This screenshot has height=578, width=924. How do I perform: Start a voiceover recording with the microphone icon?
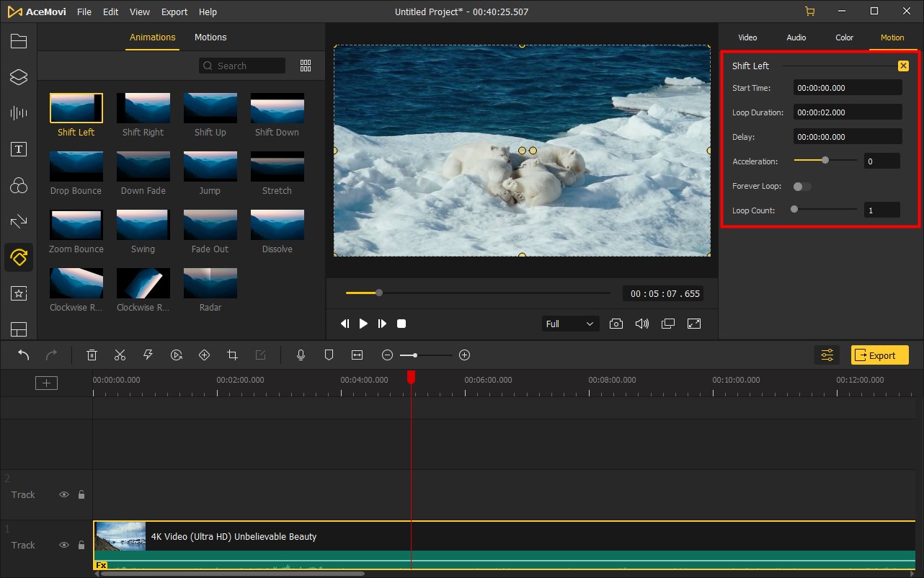pos(301,355)
